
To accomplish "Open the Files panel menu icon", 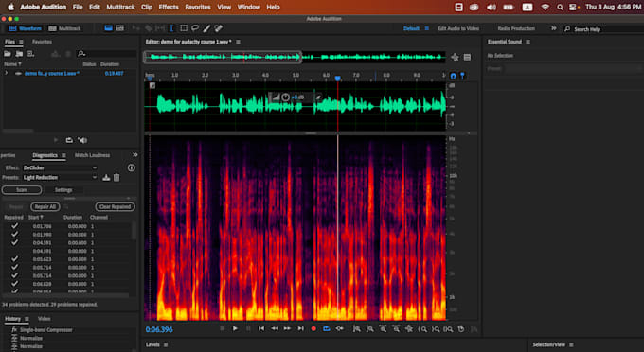I will pos(21,42).
